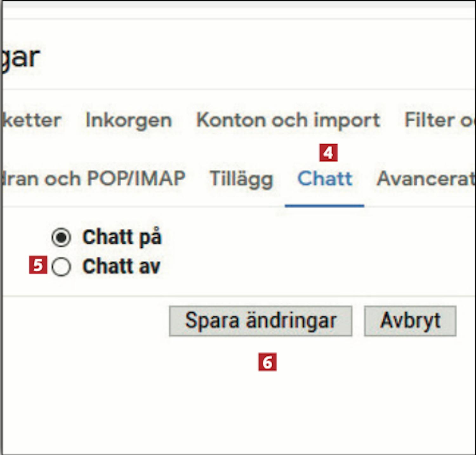Switch to the Avancerat tab
Image resolution: width=476 pixels, height=455 pixels.
coord(425,179)
